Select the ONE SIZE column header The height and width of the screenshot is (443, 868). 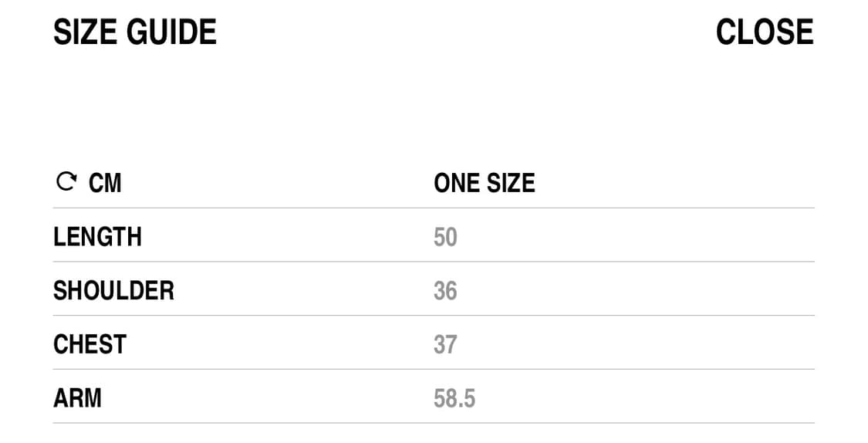click(484, 184)
